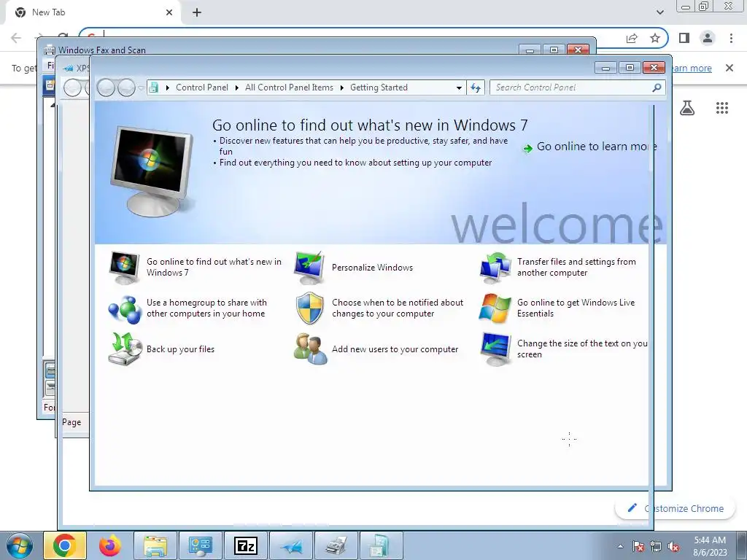This screenshot has width=747, height=560.
Task: Click the muted volume tray icon
Action: pyautogui.click(x=673, y=546)
